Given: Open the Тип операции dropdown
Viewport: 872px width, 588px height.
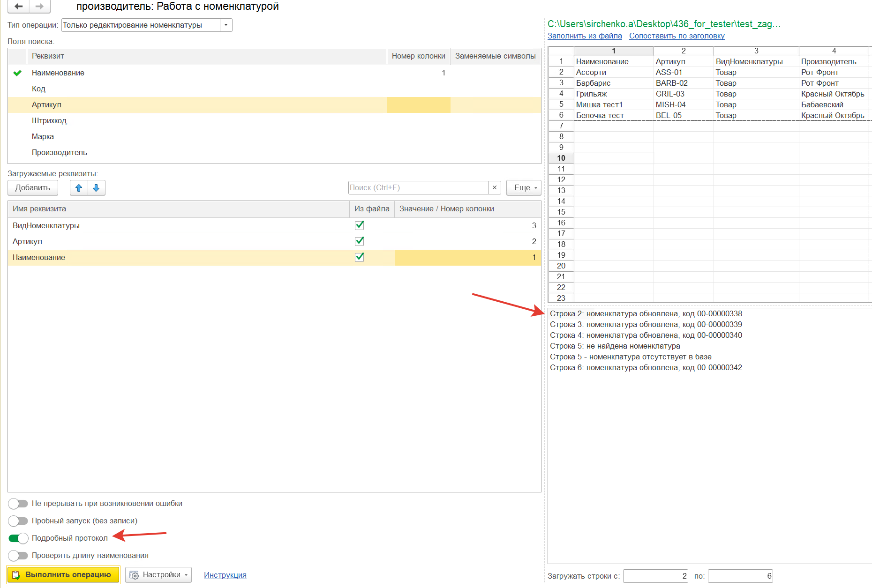Looking at the screenshot, I should tap(226, 25).
